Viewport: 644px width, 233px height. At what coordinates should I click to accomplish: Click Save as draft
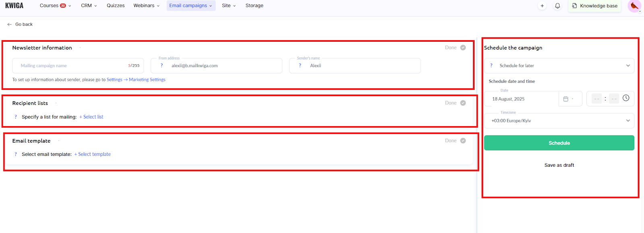pos(559,165)
